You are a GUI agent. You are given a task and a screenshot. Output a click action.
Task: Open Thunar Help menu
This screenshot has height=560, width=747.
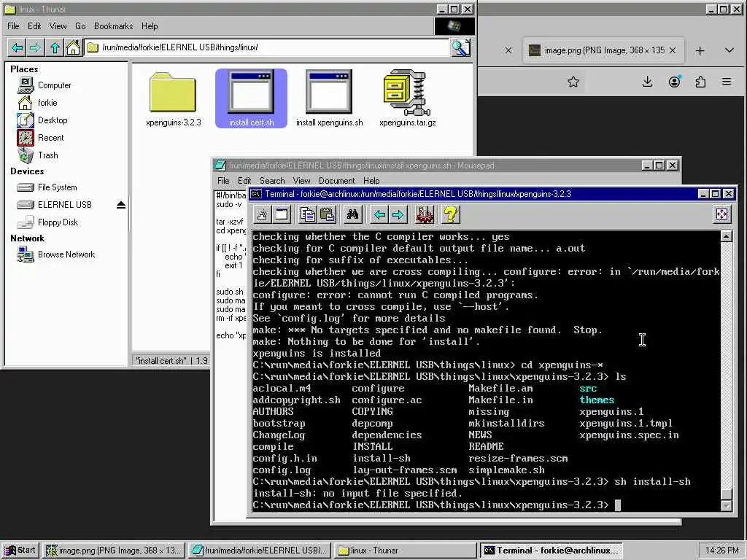pos(150,26)
